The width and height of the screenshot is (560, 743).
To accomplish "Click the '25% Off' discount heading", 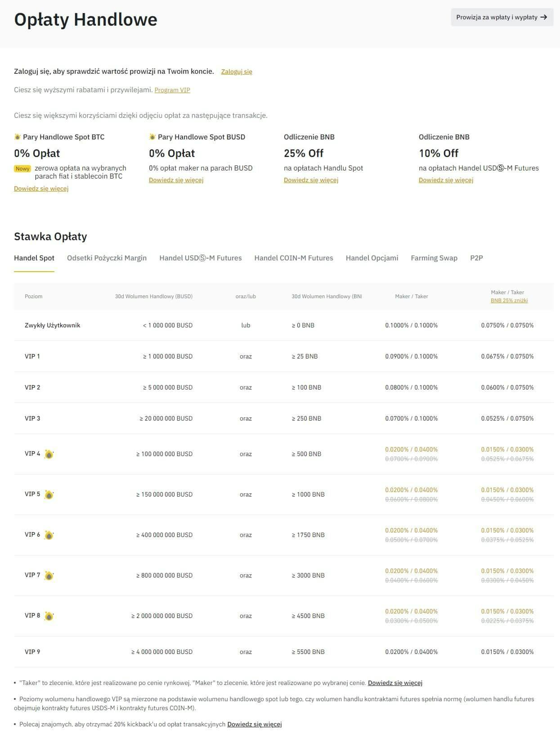I will click(304, 153).
